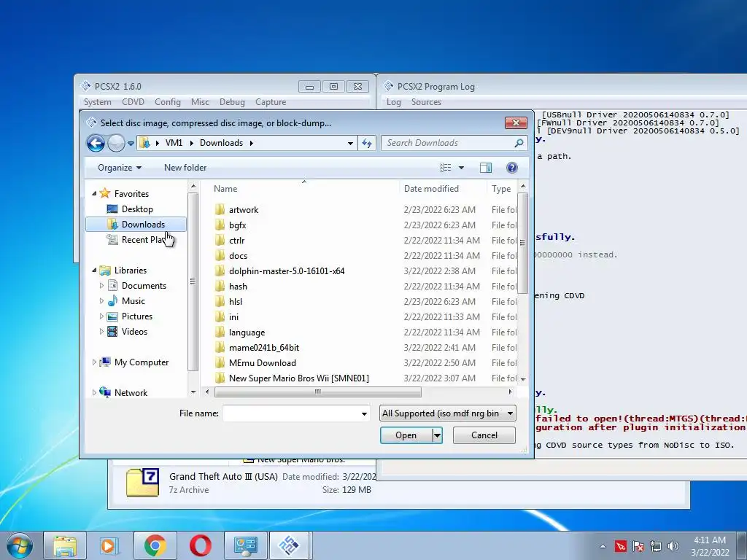
Task: Open the Log menu in Program Log
Action: pos(393,102)
